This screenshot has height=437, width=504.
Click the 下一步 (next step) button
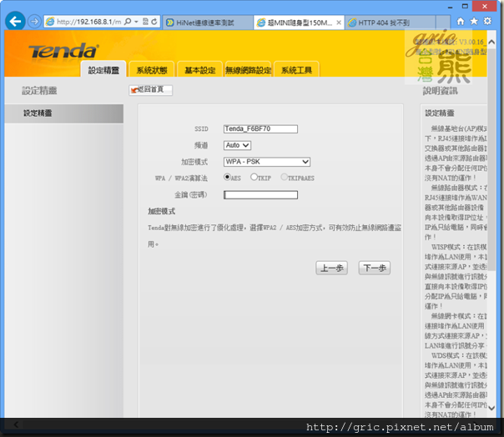coord(374,268)
